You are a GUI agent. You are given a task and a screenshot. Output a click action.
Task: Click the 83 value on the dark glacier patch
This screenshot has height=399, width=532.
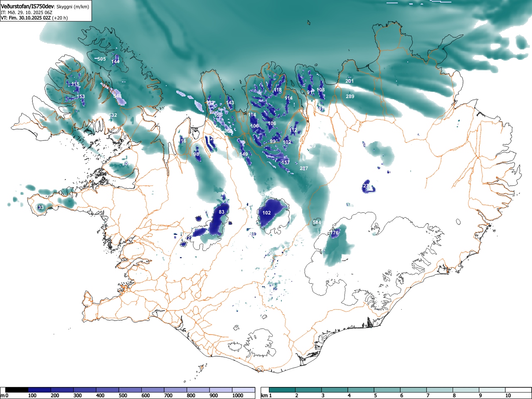(222, 212)
